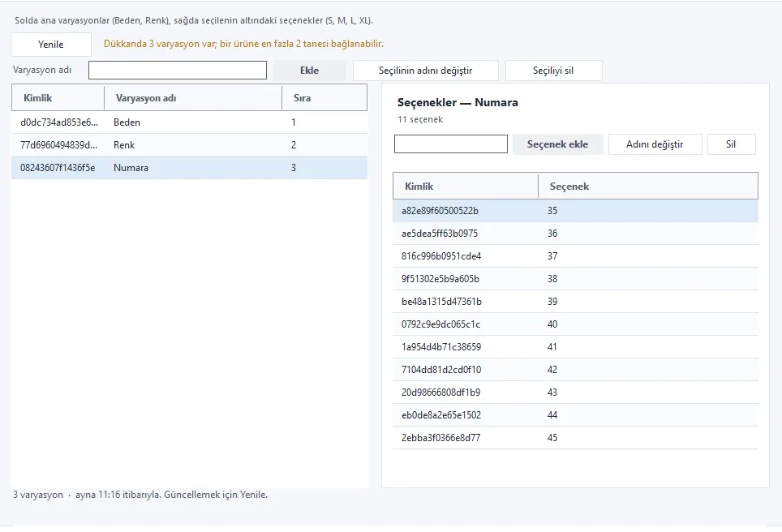This screenshot has height=532, width=782.
Task: Select the Renk variation row
Action: 190,145
